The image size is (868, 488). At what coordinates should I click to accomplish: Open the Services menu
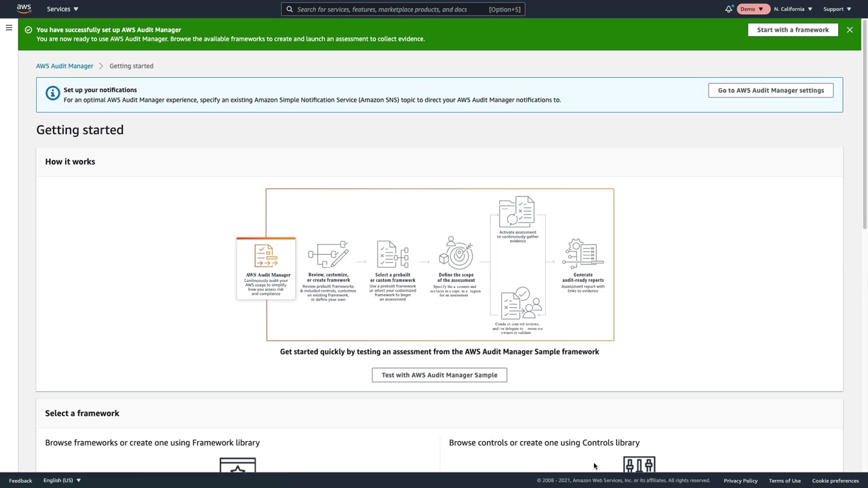click(x=62, y=9)
